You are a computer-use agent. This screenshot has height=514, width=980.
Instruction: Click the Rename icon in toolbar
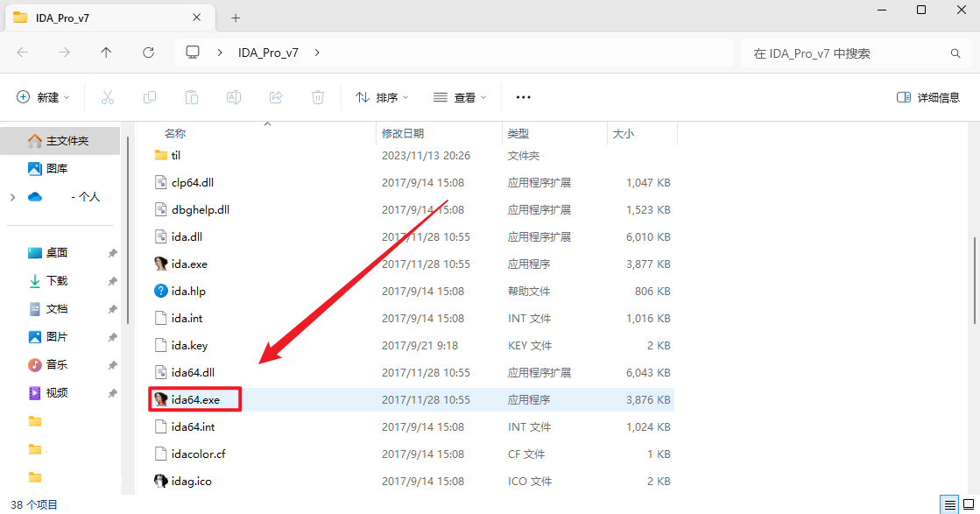click(x=234, y=97)
